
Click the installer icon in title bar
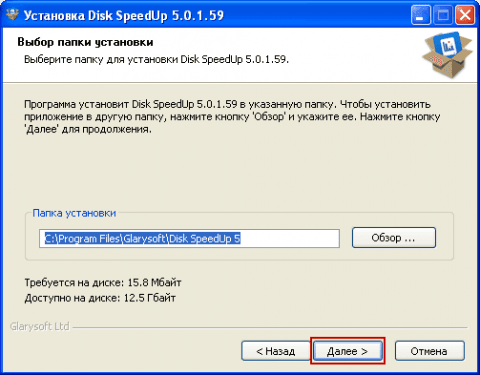(x=12, y=15)
